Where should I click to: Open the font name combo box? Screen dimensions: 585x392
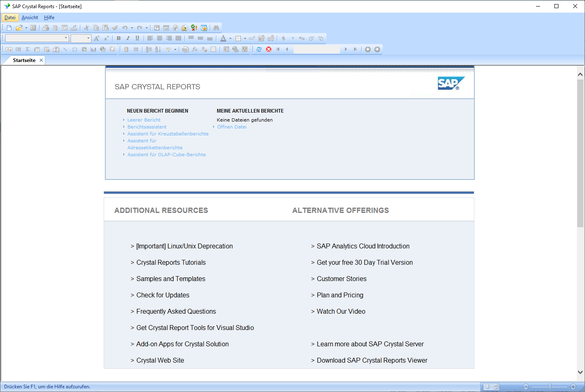click(x=37, y=38)
